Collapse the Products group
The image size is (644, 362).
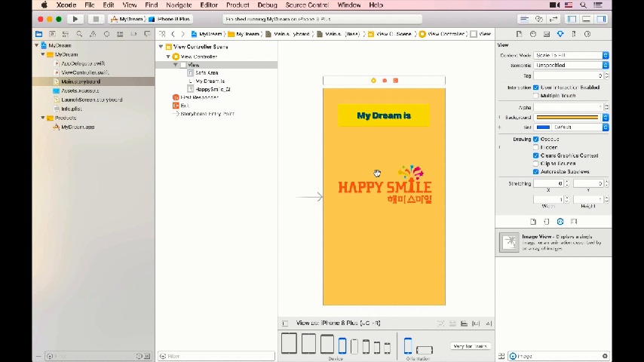click(x=43, y=118)
